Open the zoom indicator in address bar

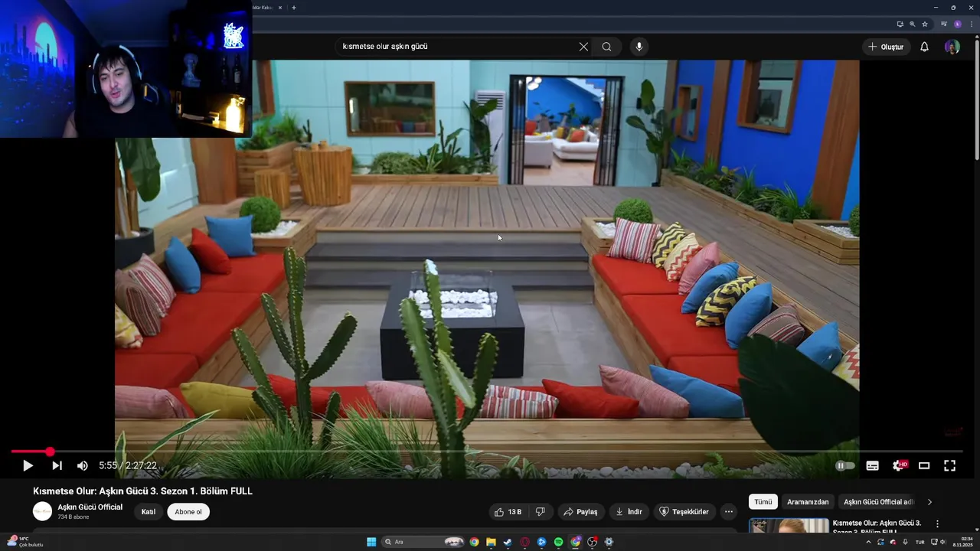coord(912,24)
